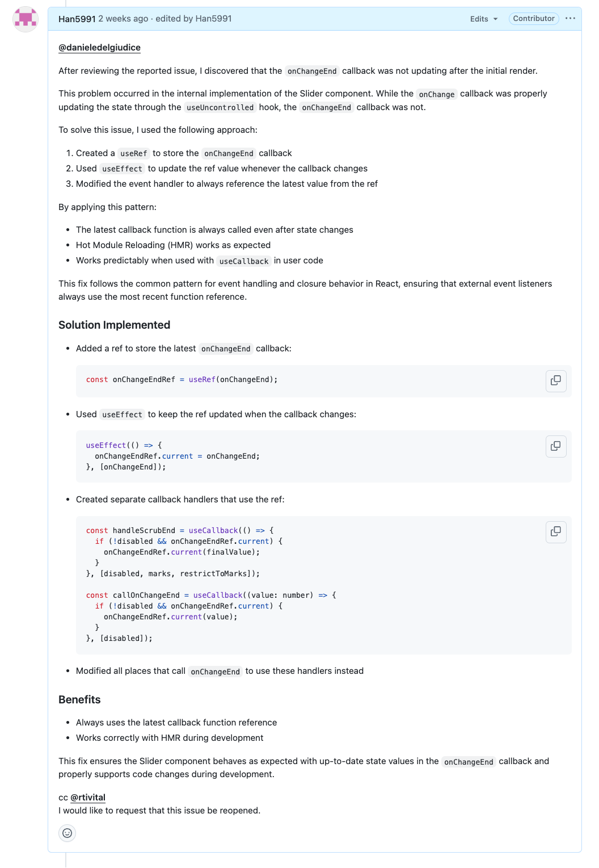Image resolution: width=599 pixels, height=868 pixels.
Task: Click the callOnChangeEnd function code line
Action: pyautogui.click(x=210, y=596)
